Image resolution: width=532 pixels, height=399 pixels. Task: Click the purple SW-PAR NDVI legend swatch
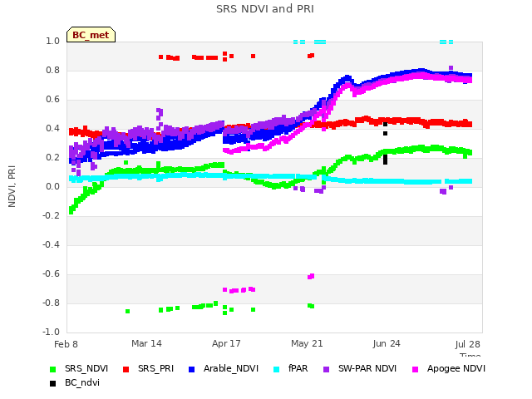(327, 369)
